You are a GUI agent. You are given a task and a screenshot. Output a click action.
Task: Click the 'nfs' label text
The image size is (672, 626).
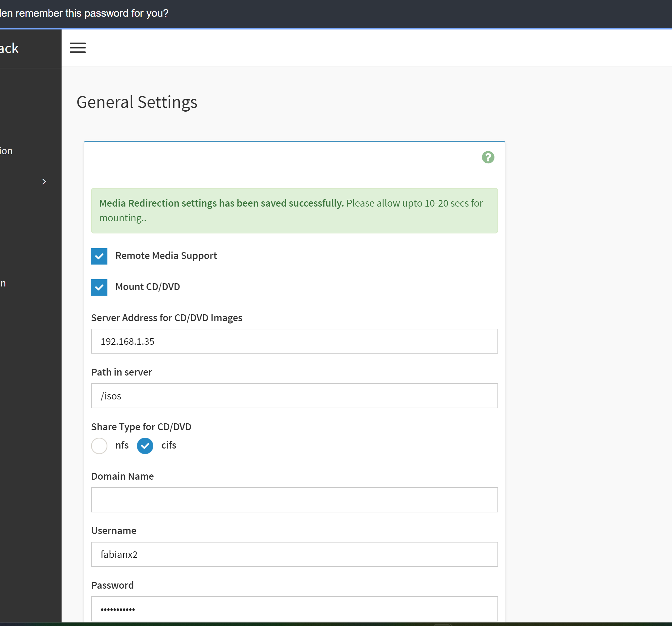(x=122, y=445)
